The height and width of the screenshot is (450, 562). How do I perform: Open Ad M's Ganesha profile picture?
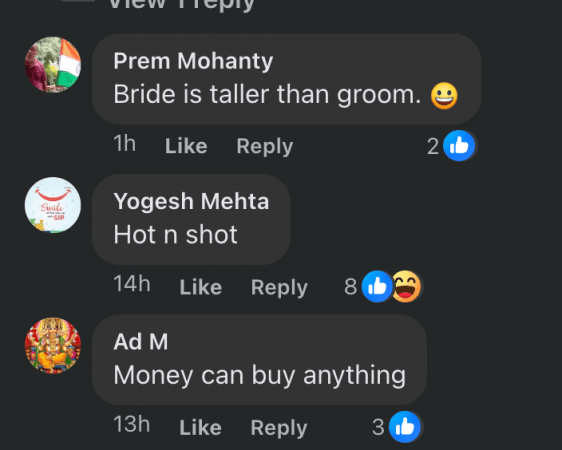click(x=53, y=346)
